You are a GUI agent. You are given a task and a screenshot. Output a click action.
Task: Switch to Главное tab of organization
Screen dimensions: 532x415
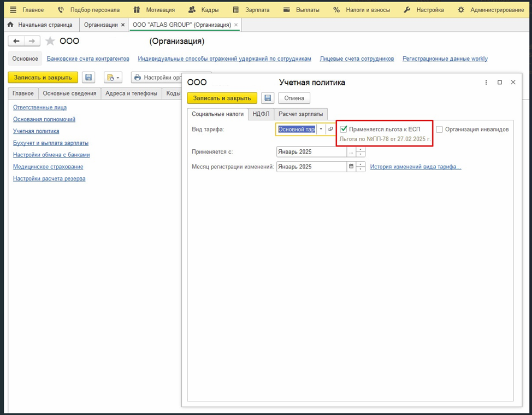tap(23, 93)
